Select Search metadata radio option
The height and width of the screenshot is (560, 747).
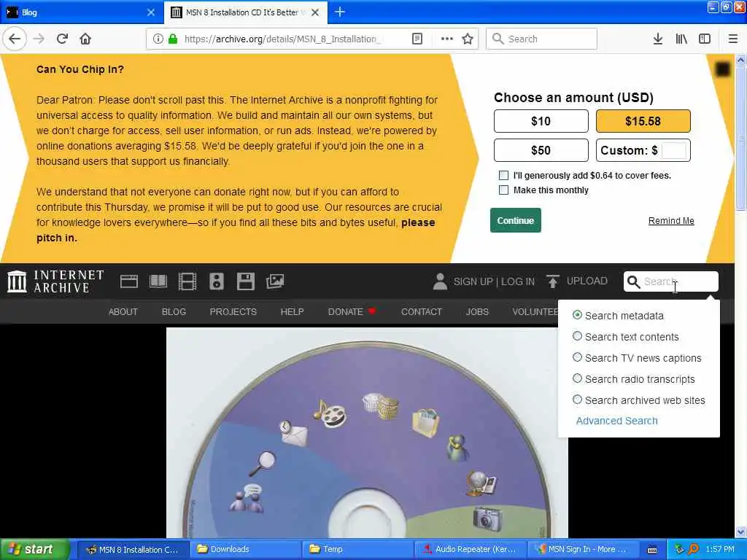[x=578, y=315]
